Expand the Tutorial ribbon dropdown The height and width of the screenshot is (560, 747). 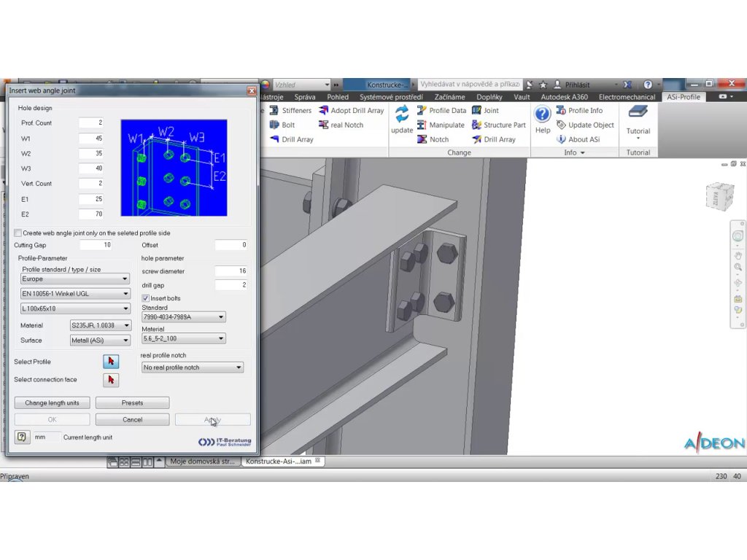pos(638,138)
